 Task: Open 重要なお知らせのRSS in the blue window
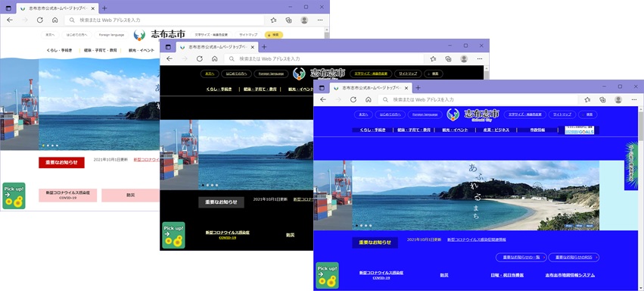tap(574, 258)
